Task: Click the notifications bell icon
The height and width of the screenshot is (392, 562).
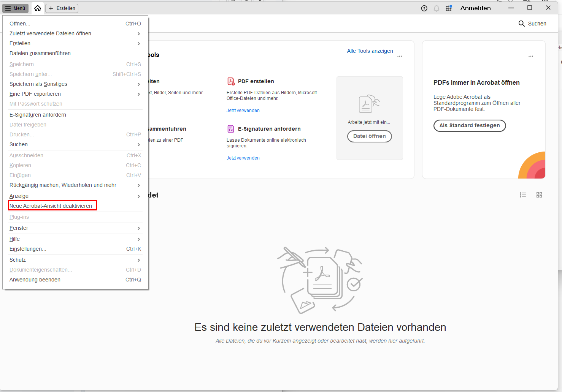Action: coord(436,8)
